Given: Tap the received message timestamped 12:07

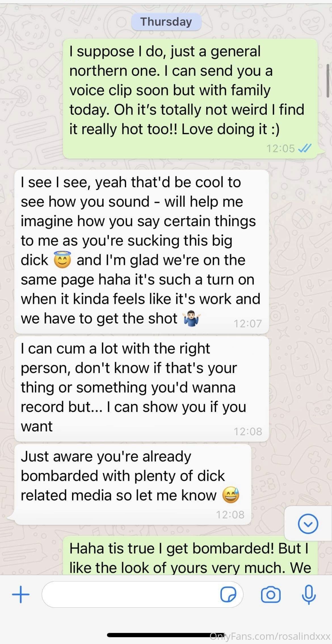Looking at the screenshot, I should click(x=142, y=252).
